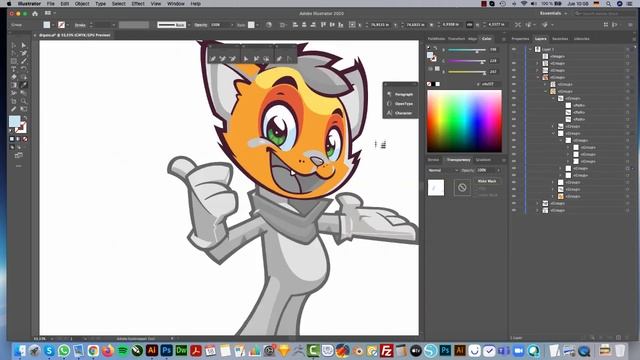Select the Selection tool (black arrow)
Image resolution: width=640 pixels, height=360 pixels.
14,45
